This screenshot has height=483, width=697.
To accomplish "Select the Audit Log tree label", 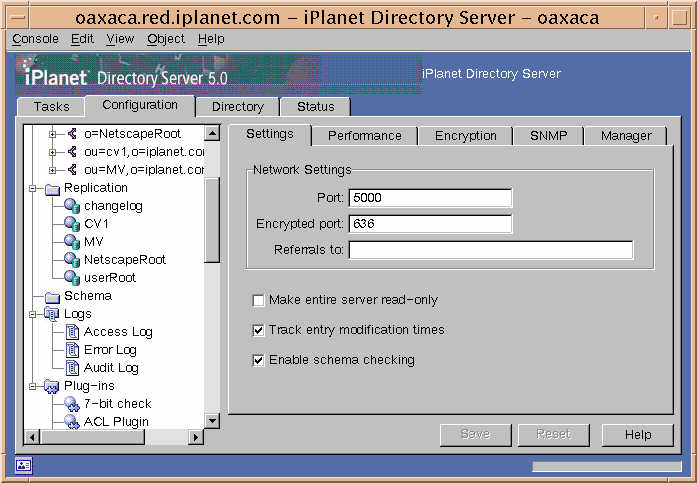I will (111, 368).
